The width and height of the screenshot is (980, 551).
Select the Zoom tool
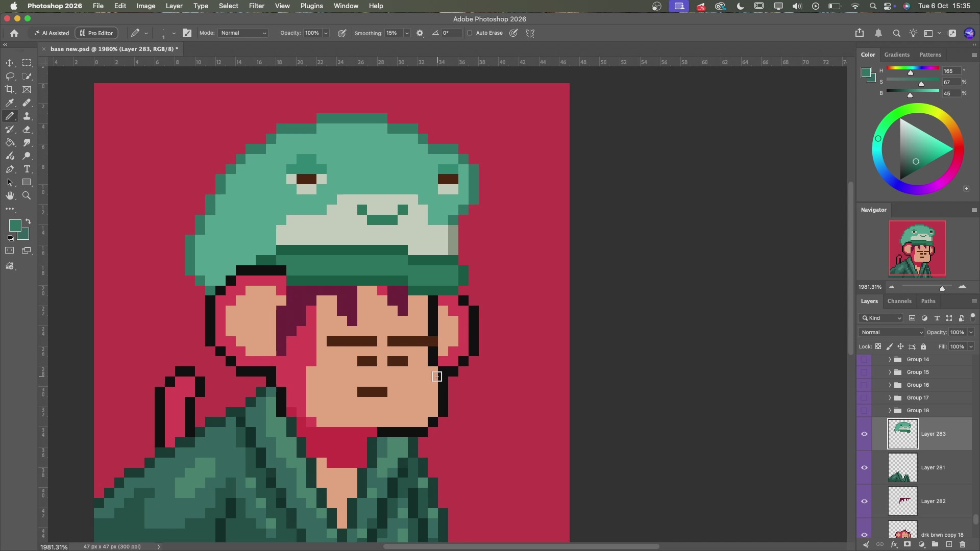pyautogui.click(x=27, y=196)
